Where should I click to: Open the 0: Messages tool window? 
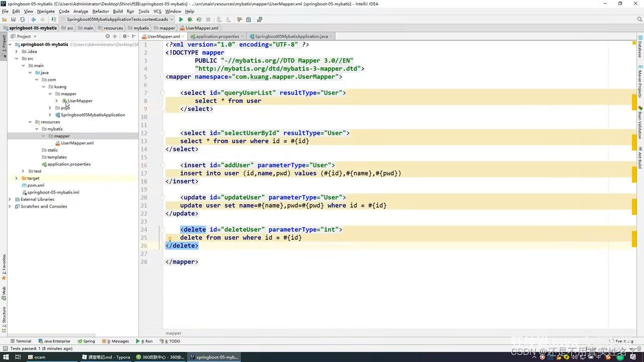117,341
